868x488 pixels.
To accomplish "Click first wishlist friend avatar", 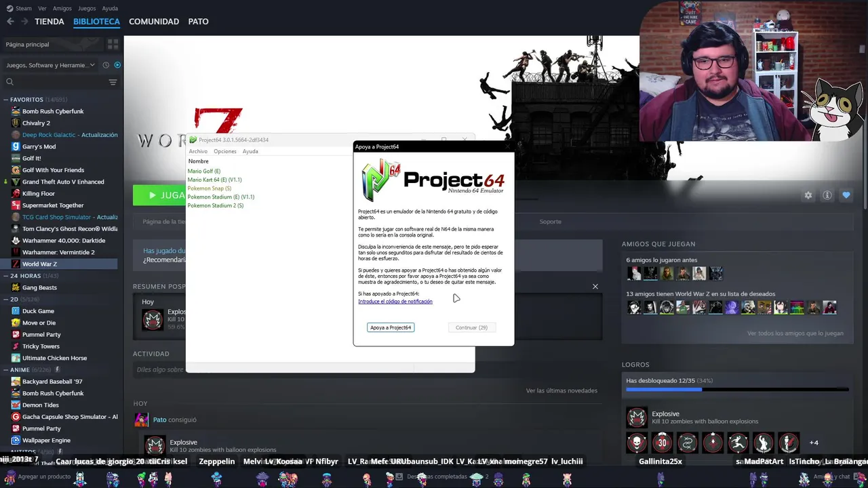I will pyautogui.click(x=634, y=308).
